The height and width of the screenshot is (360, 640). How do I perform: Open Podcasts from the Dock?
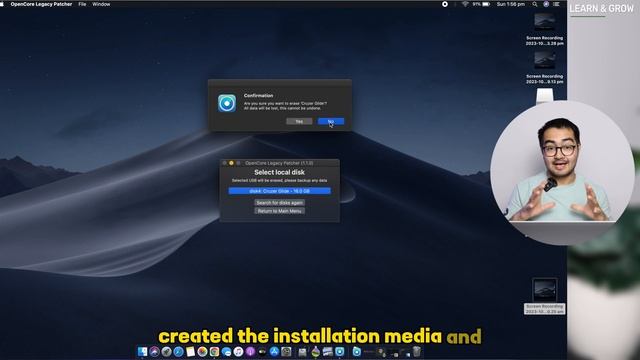(x=250, y=351)
